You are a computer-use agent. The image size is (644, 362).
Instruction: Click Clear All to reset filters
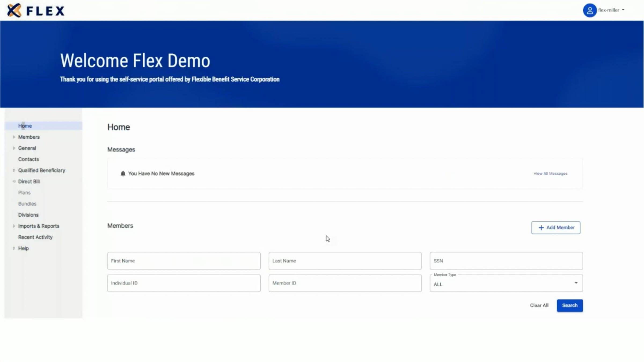pyautogui.click(x=539, y=305)
